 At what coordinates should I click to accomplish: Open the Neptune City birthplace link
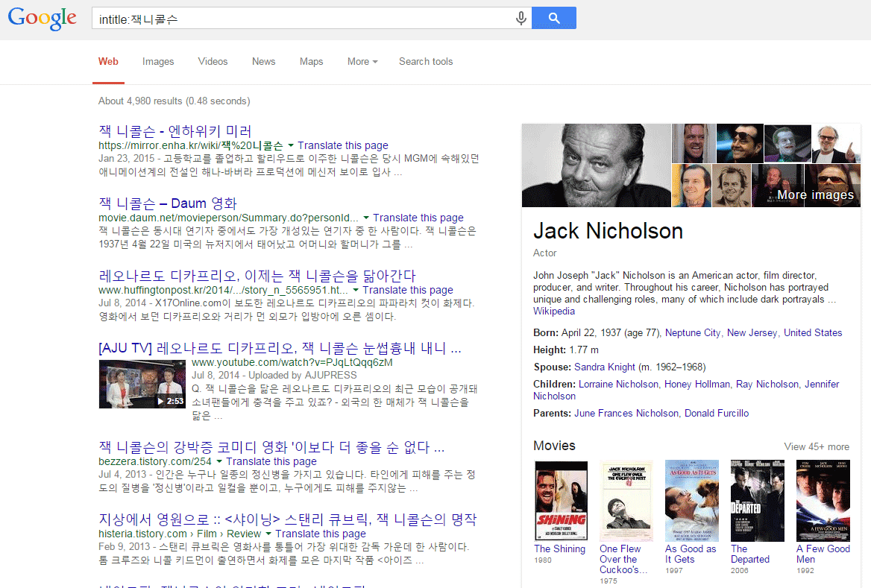click(693, 332)
